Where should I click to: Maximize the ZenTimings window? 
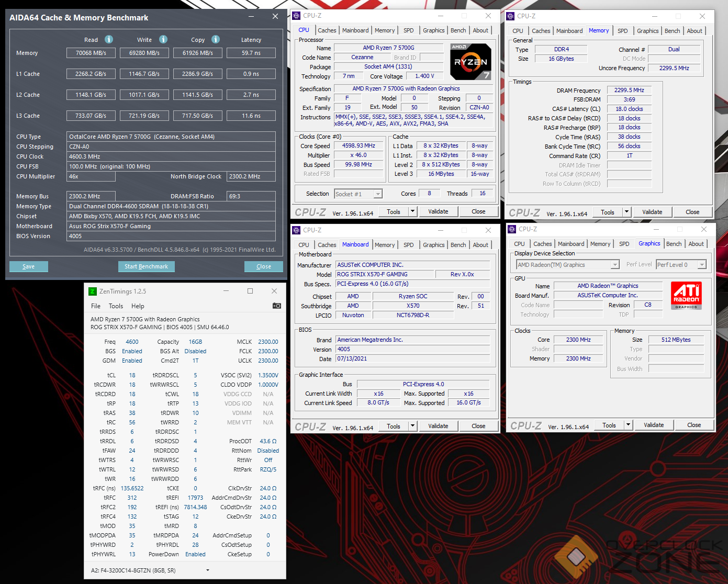point(250,291)
